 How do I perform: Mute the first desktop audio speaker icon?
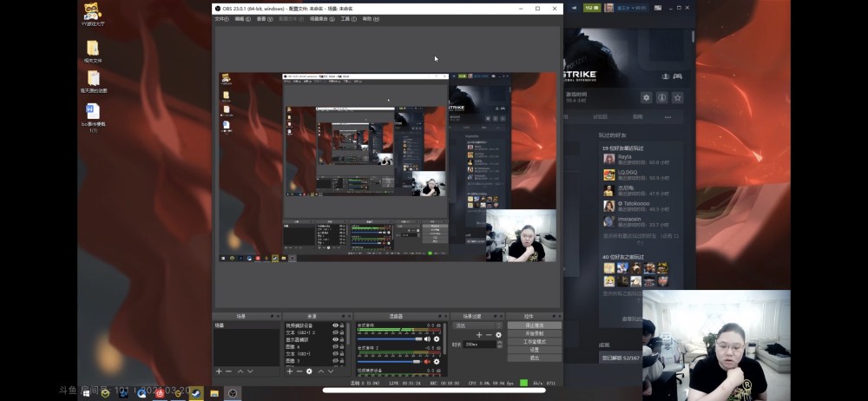click(427, 339)
